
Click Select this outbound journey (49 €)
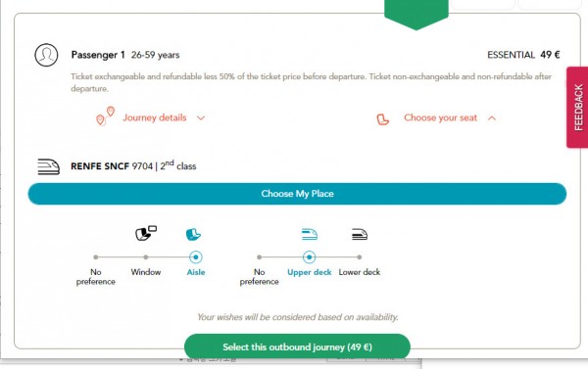click(x=297, y=346)
